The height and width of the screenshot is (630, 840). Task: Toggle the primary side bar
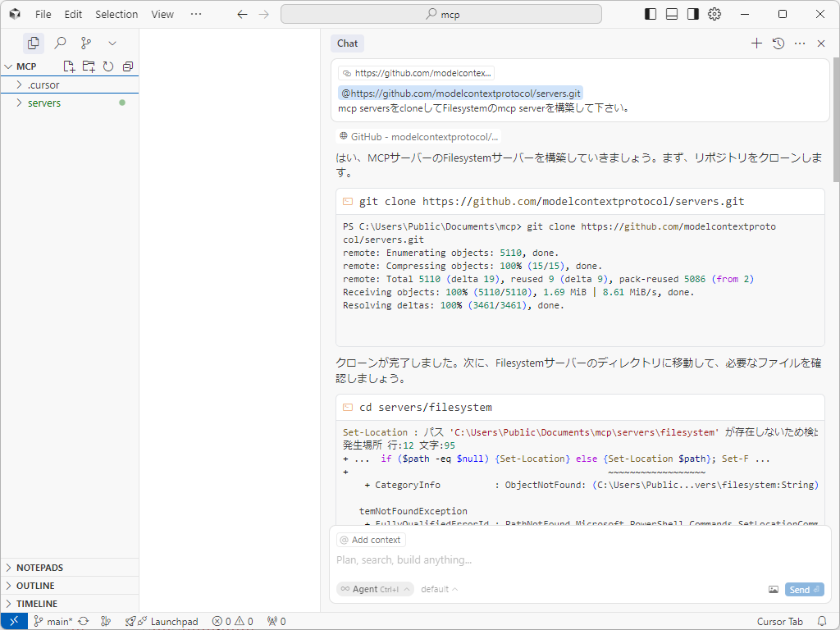pyautogui.click(x=651, y=14)
